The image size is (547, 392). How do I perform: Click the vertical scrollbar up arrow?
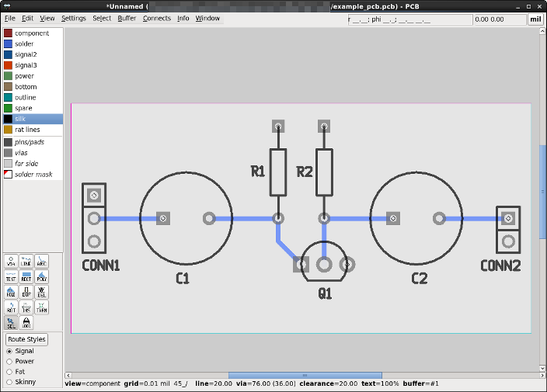click(x=542, y=31)
